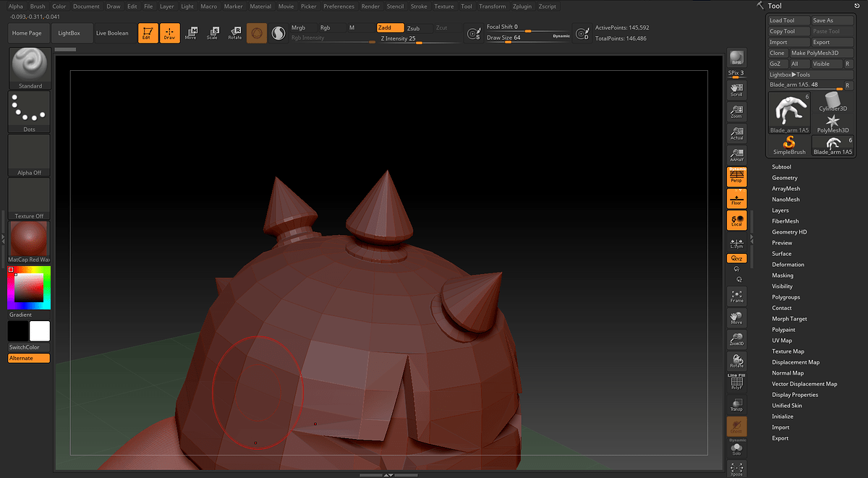Open the Brush menu
Screen dimensions: 868x478
coord(38,7)
